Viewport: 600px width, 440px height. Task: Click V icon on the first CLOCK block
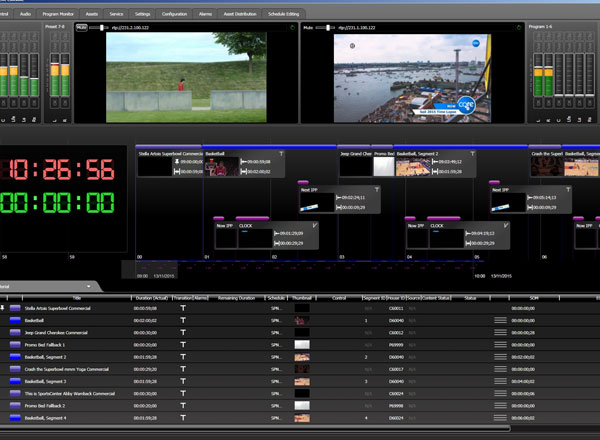[x=315, y=226]
